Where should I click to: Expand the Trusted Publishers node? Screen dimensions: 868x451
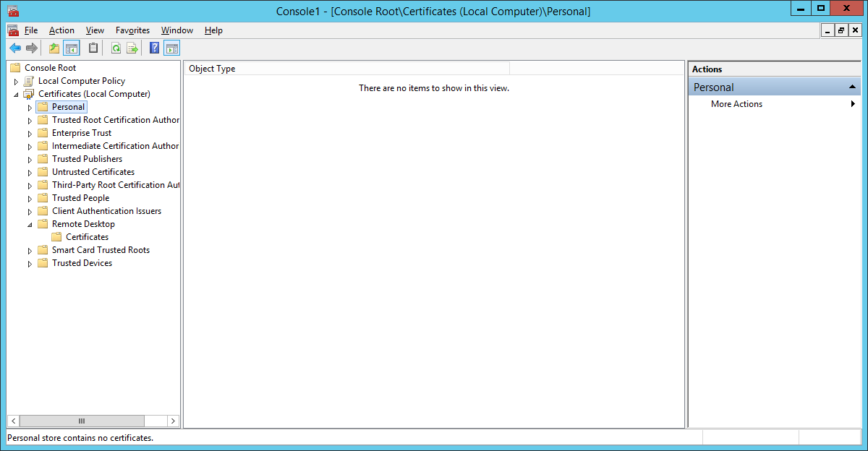30,160
